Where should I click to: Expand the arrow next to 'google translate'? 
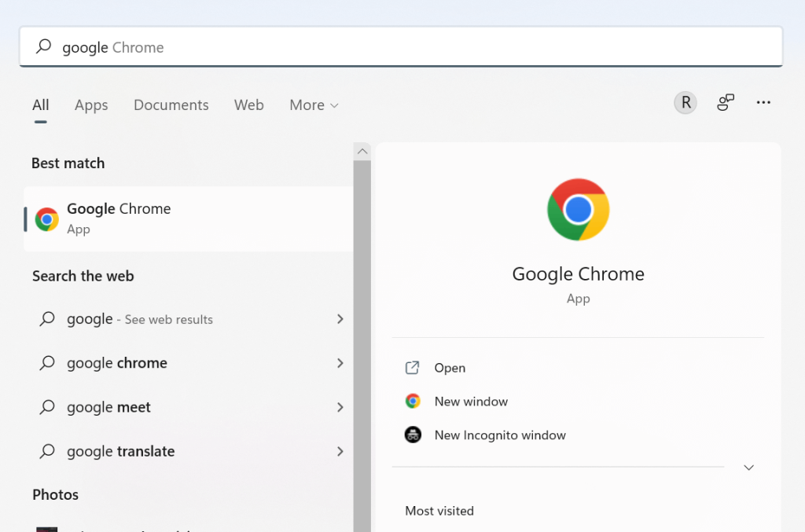click(340, 452)
